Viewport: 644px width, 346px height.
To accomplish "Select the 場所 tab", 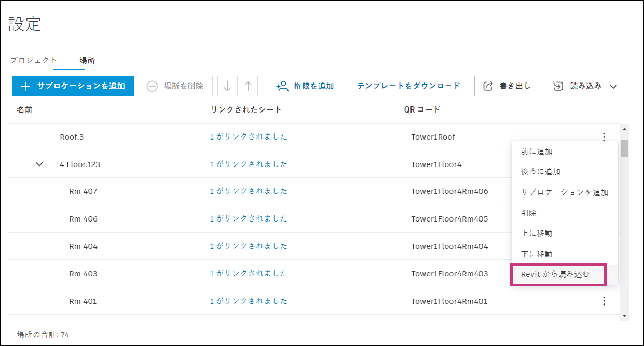I will pyautogui.click(x=87, y=60).
